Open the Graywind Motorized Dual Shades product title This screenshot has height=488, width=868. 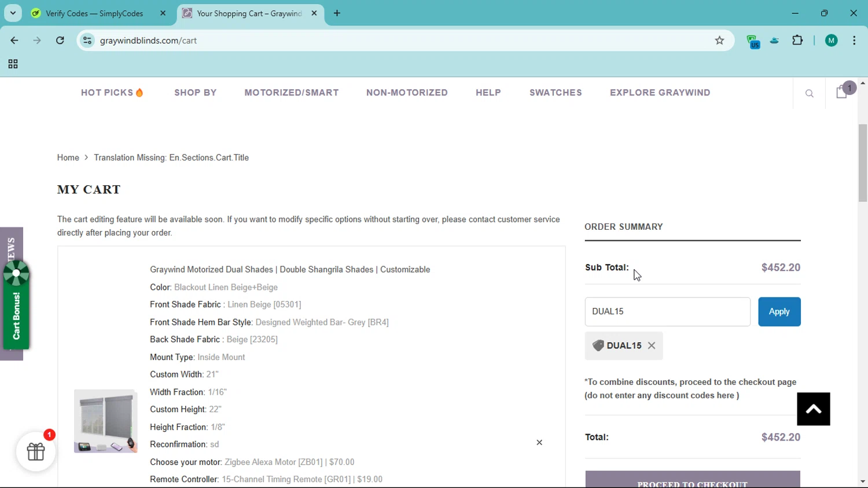click(290, 270)
